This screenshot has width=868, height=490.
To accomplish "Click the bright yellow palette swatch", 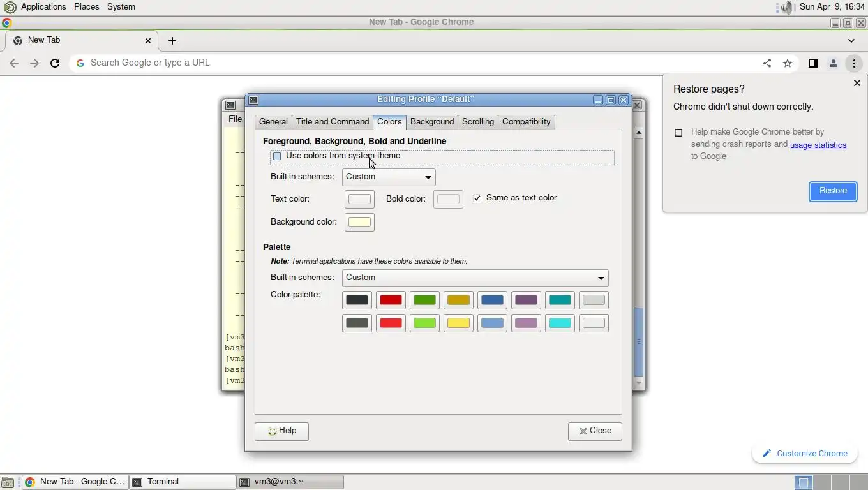I will tap(458, 323).
